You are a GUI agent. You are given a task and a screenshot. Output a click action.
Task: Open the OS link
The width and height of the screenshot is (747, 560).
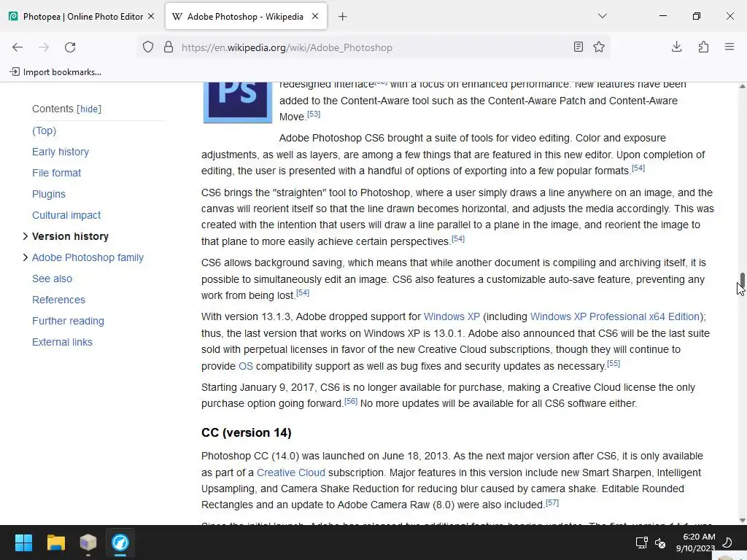pyautogui.click(x=246, y=366)
